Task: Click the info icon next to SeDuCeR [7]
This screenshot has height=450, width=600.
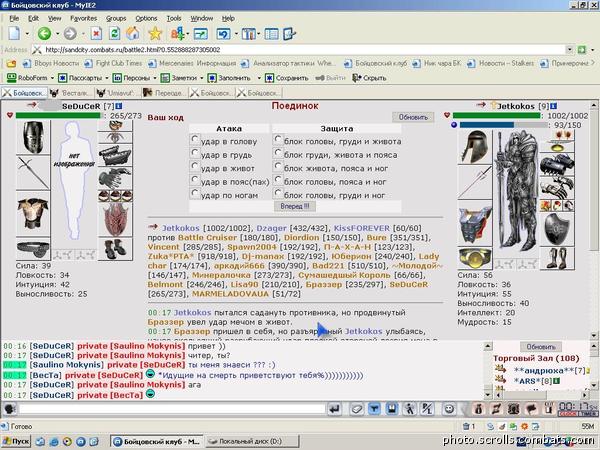Action: (119, 106)
